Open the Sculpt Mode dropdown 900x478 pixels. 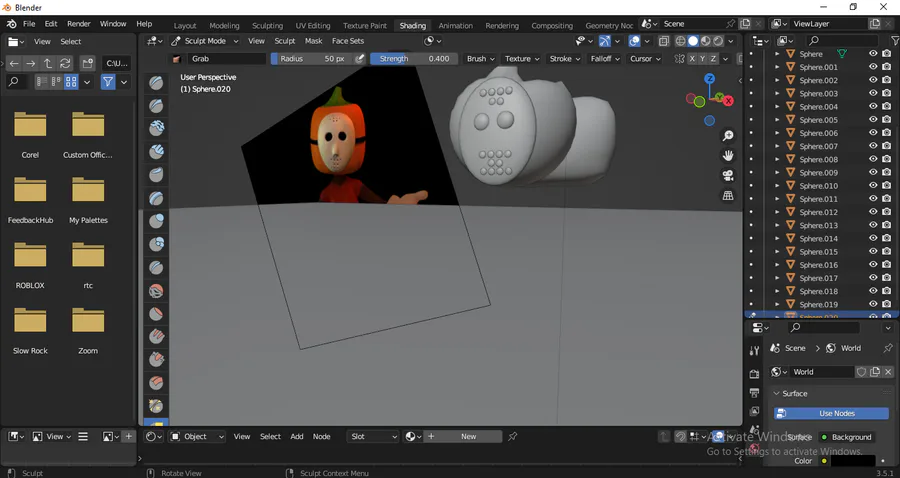click(x=205, y=41)
